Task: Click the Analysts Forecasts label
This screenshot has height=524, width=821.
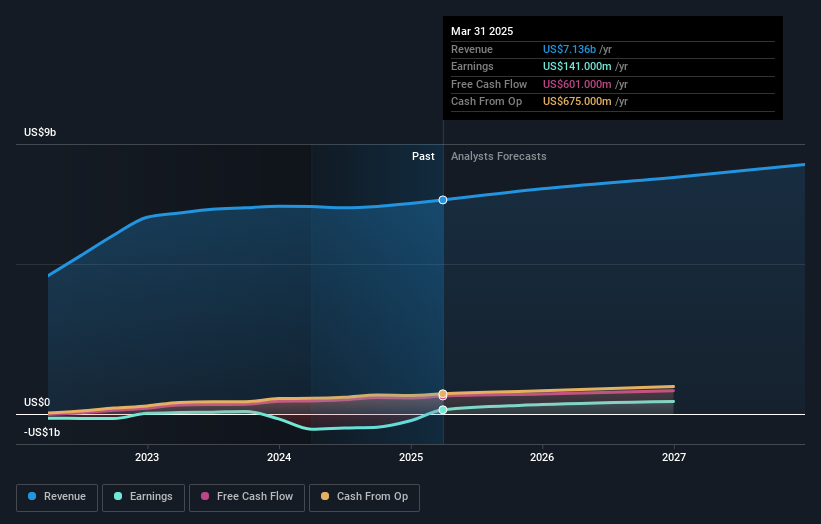Action: [x=498, y=157]
